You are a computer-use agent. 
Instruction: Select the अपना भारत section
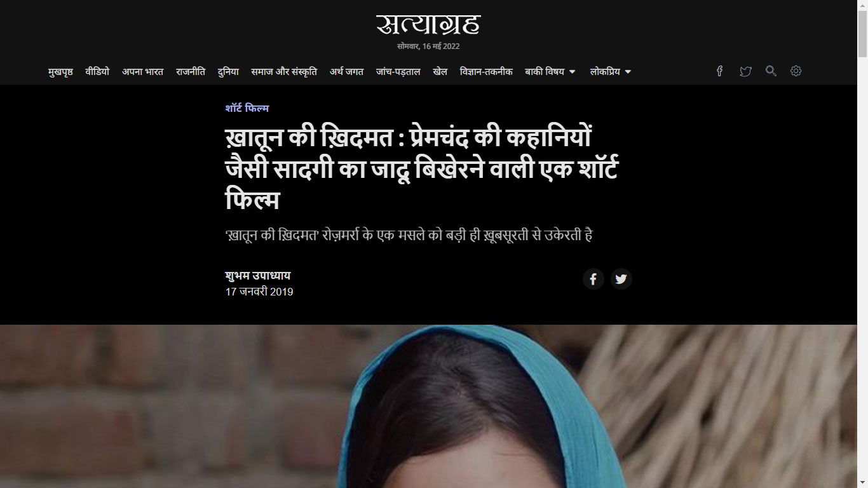pyautogui.click(x=143, y=72)
